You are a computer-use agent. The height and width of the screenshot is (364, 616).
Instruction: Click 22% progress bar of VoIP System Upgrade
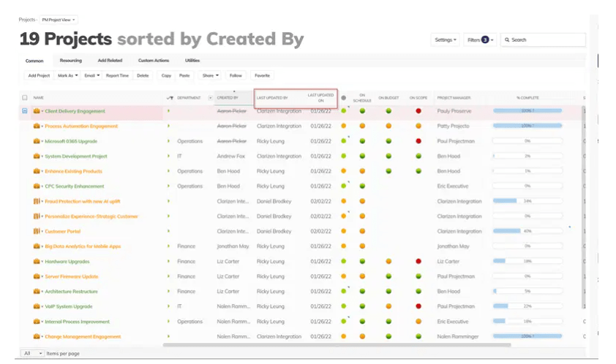(x=527, y=306)
